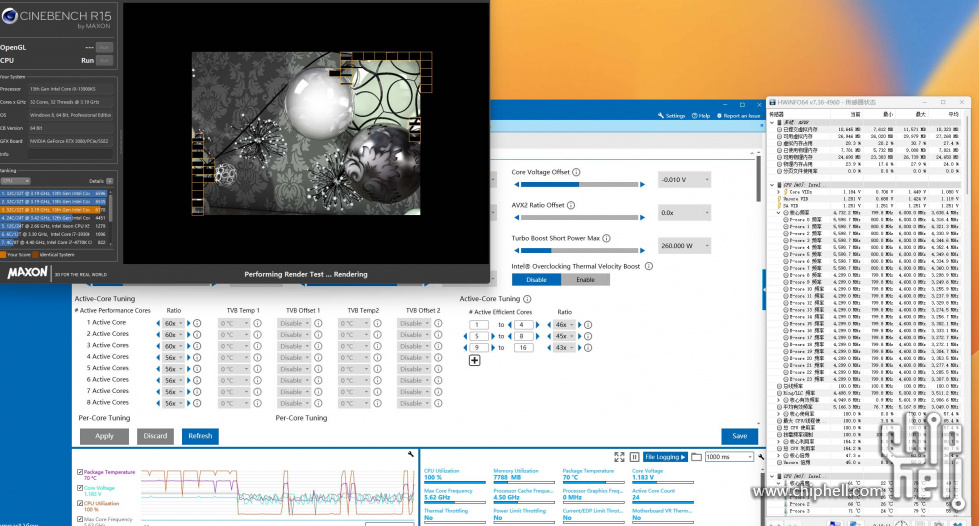Open the TVB Temp 1 info icon for 1 Active Core

[257, 324]
